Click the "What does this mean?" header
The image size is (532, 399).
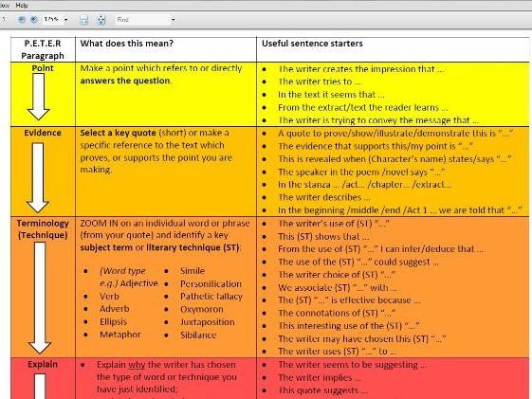coord(126,44)
